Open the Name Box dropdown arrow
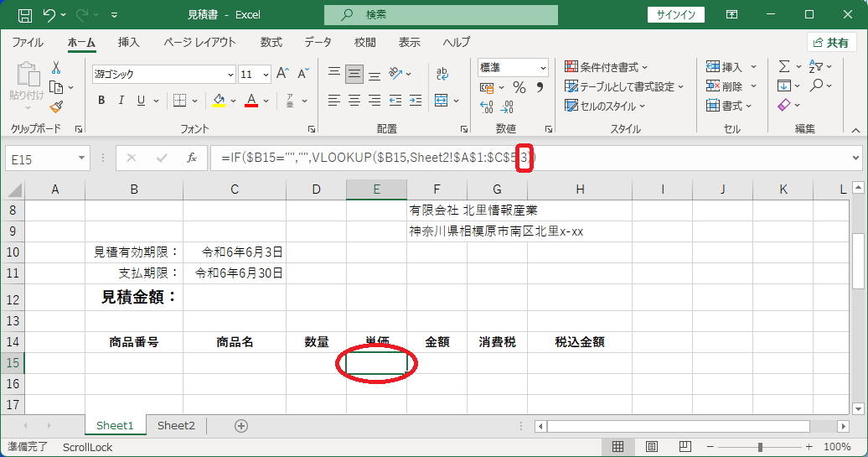 coord(81,158)
